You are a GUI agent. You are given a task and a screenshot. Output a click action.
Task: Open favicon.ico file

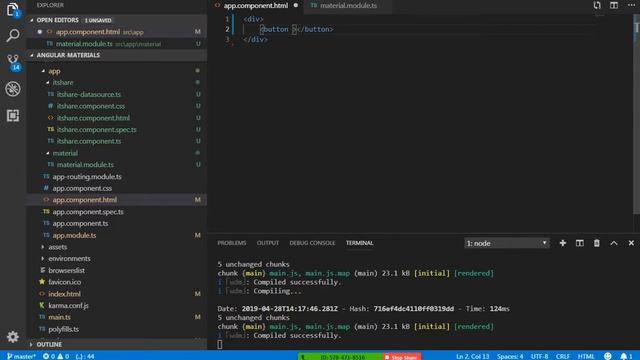tap(64, 282)
